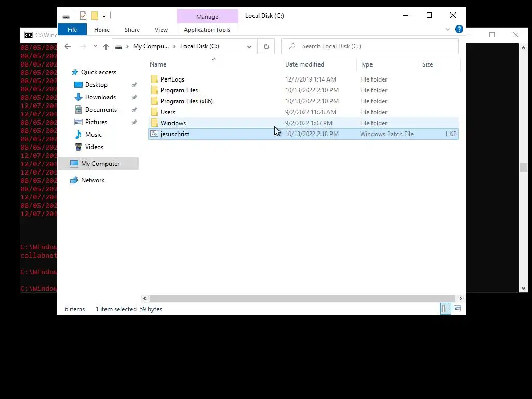
Task: Select the jesuschrist batch file icon
Action: (154, 134)
